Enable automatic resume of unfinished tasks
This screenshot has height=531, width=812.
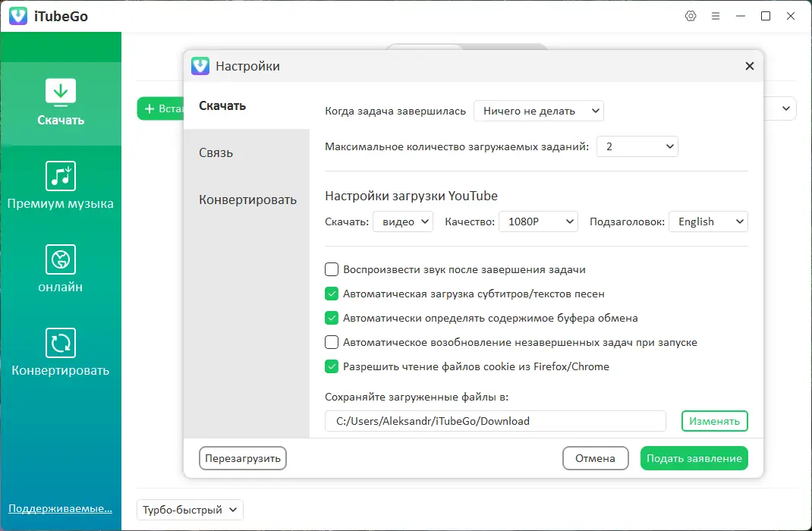(332, 342)
